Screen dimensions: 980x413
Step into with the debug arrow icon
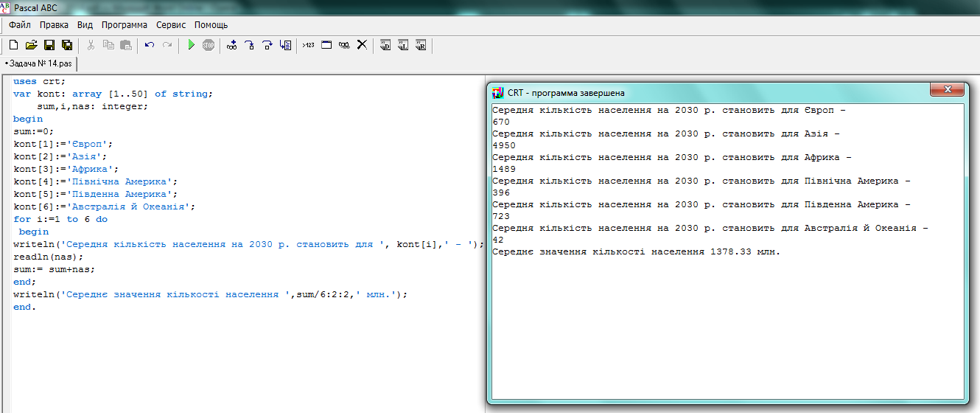coord(250,45)
